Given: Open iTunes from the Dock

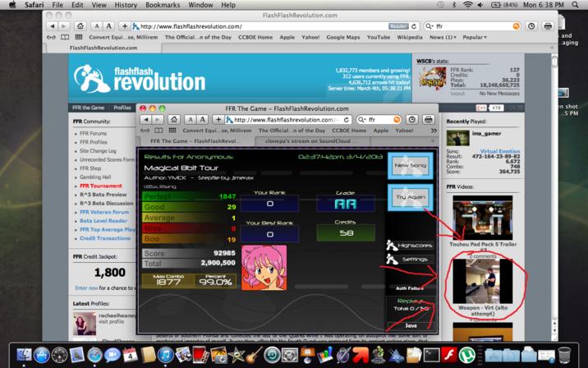Looking at the screenshot, I should click(x=165, y=355).
